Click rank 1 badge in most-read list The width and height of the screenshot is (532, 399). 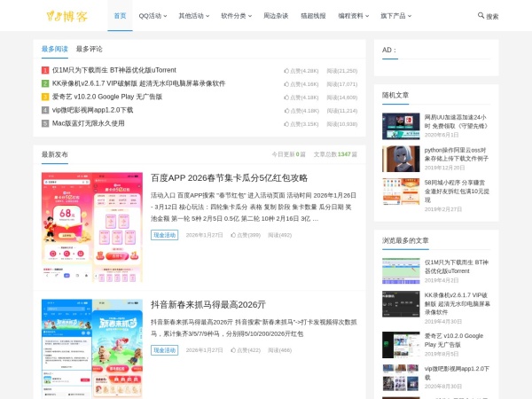45,70
